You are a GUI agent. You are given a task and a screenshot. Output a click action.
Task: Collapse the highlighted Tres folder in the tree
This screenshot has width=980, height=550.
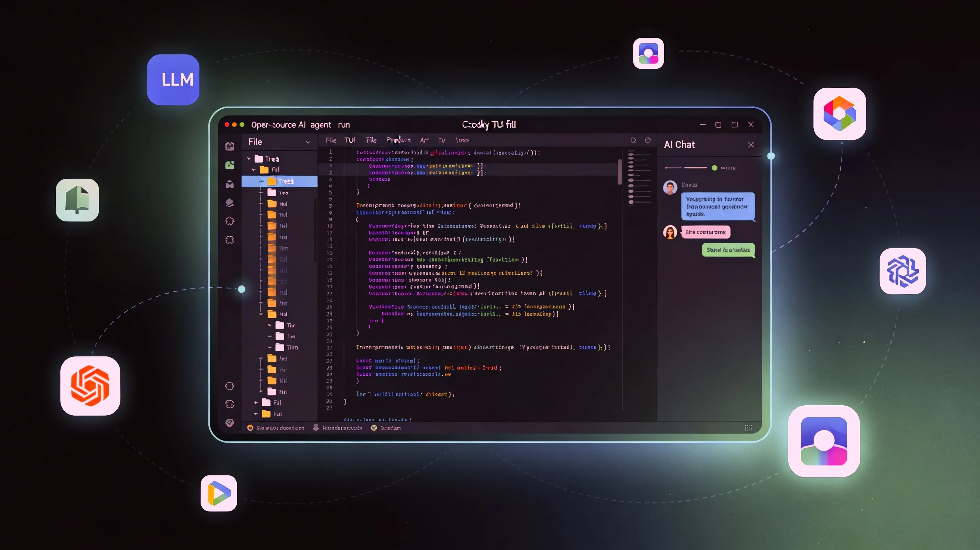point(262,181)
